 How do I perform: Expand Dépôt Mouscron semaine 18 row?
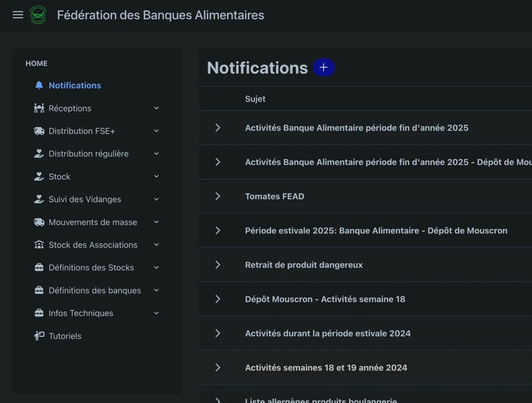(x=218, y=299)
